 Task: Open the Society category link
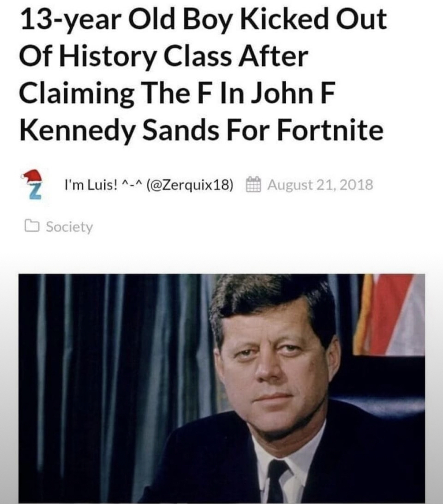coord(69,227)
